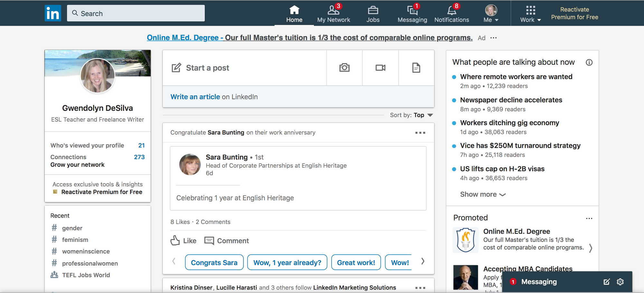Click Write an article link
The image size is (644, 293).
click(x=195, y=97)
